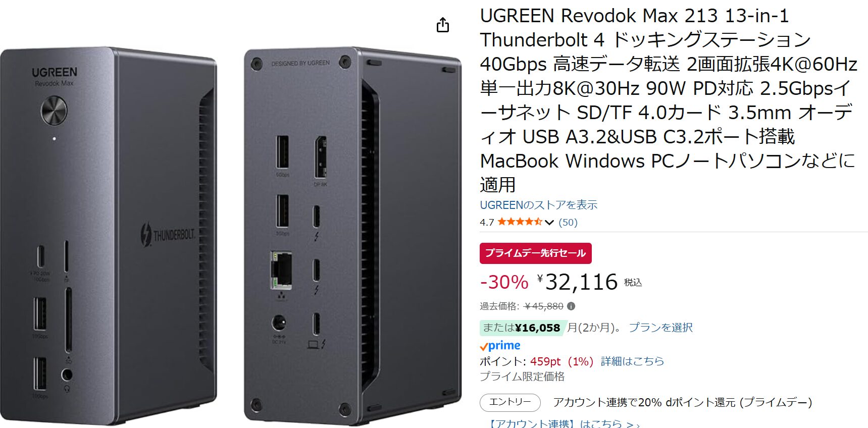
Task: Click the front view dock product image
Action: [109, 236]
